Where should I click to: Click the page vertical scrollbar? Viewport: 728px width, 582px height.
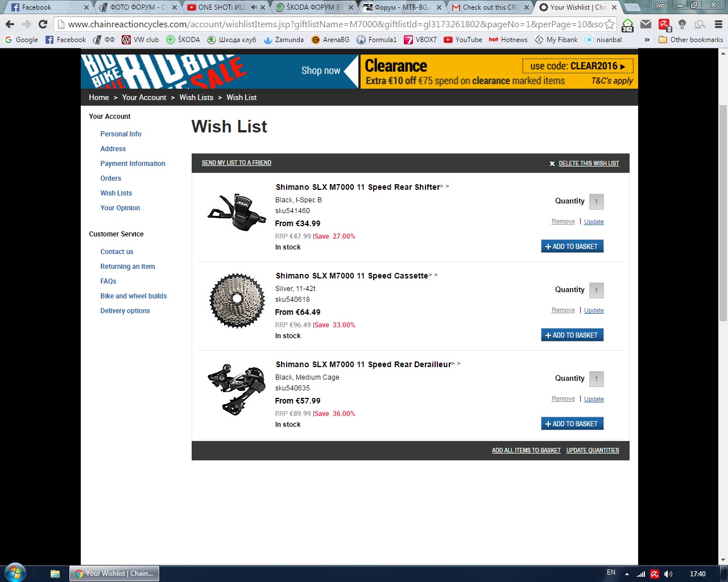[x=723, y=307]
